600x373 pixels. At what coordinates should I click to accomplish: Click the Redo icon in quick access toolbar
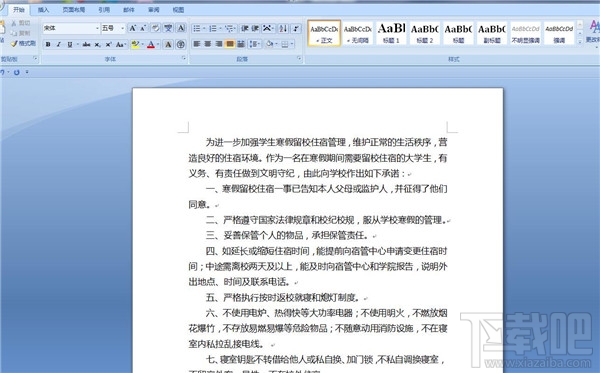(x=16, y=72)
